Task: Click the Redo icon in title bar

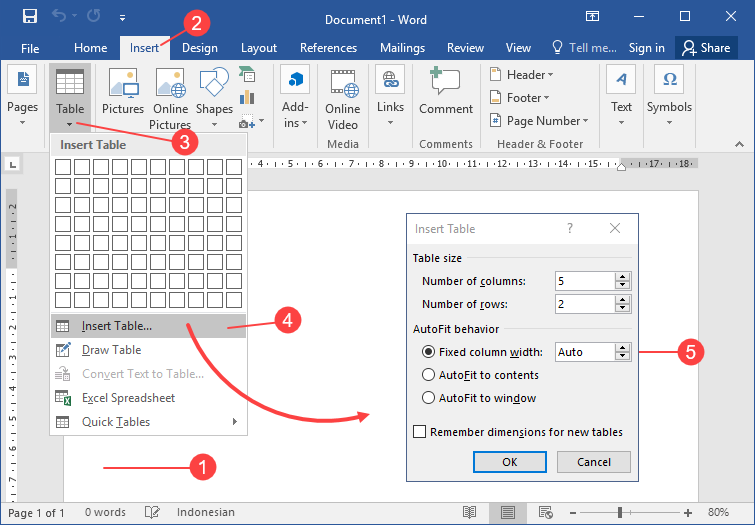Action: (93, 16)
